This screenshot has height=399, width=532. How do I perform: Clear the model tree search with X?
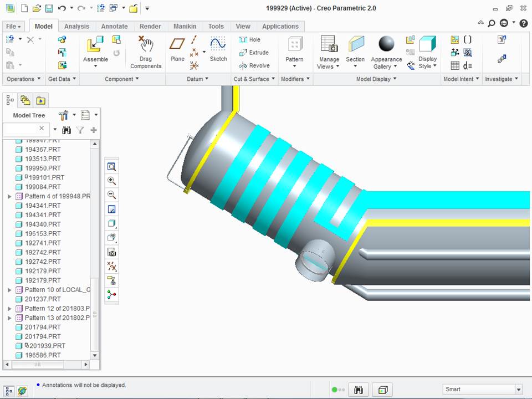click(x=42, y=128)
